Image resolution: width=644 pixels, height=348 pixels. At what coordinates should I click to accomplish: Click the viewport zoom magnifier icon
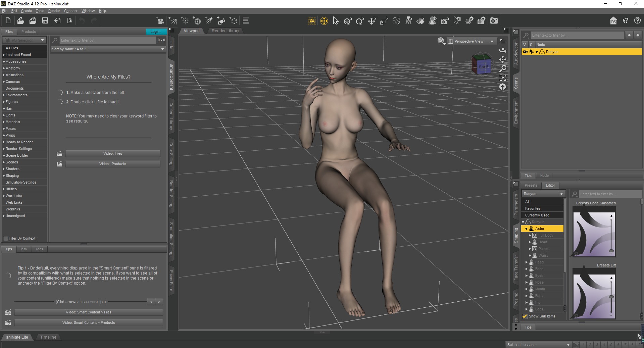[x=502, y=68]
